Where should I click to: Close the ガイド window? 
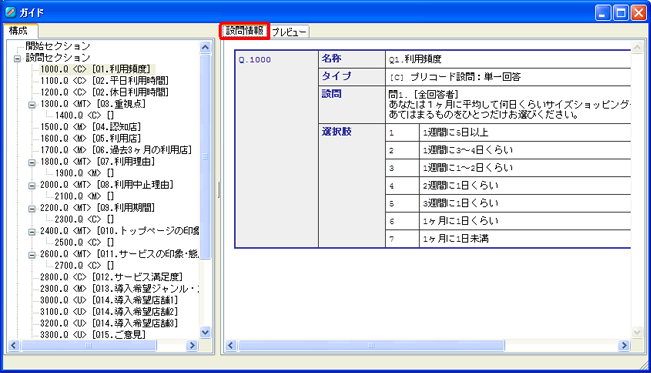pos(639,13)
